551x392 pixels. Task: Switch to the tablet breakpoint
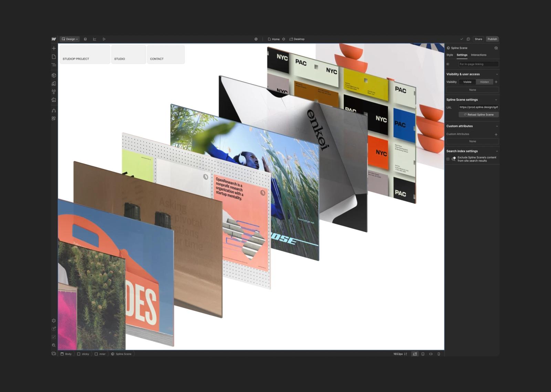(423, 354)
